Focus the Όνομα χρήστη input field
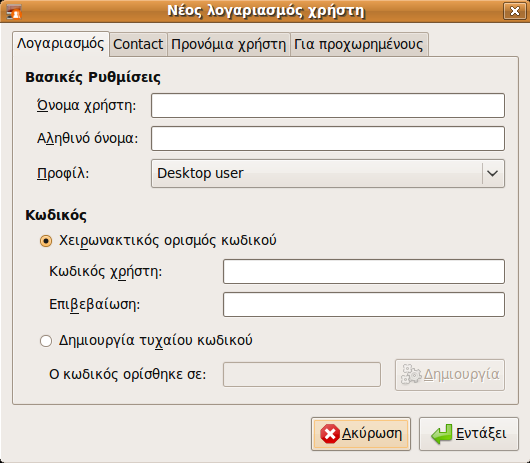Screen dimensions: 530x463 (328, 106)
